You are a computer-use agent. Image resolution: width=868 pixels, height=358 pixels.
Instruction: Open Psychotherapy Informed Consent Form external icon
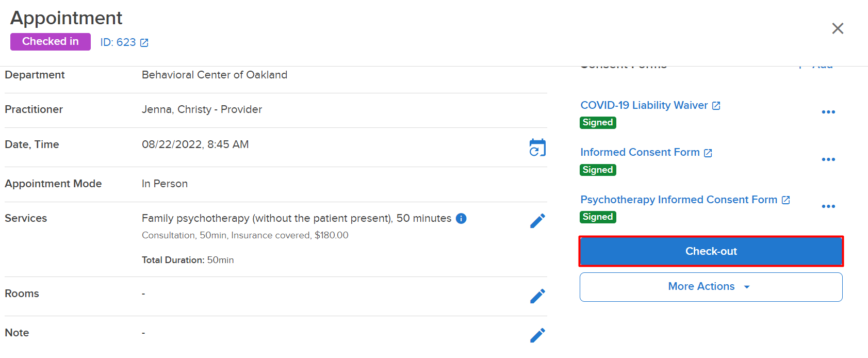(786, 200)
